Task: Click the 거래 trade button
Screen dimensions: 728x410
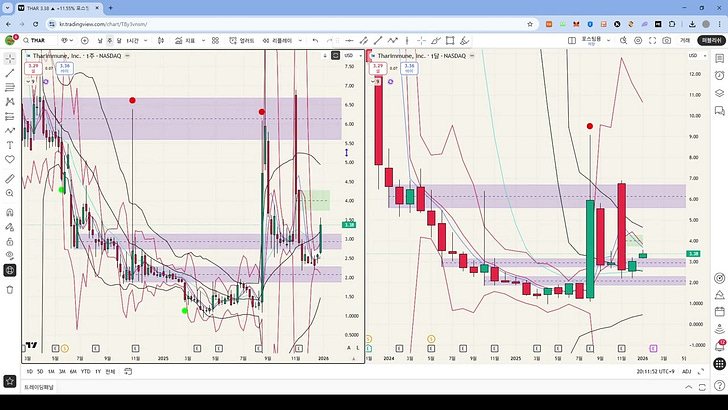Action: coord(685,40)
